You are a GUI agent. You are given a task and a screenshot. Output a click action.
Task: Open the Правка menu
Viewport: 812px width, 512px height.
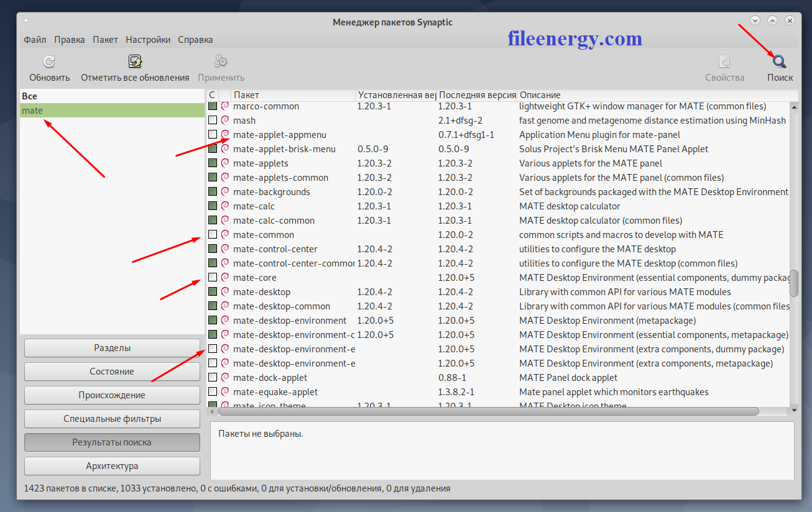point(70,39)
